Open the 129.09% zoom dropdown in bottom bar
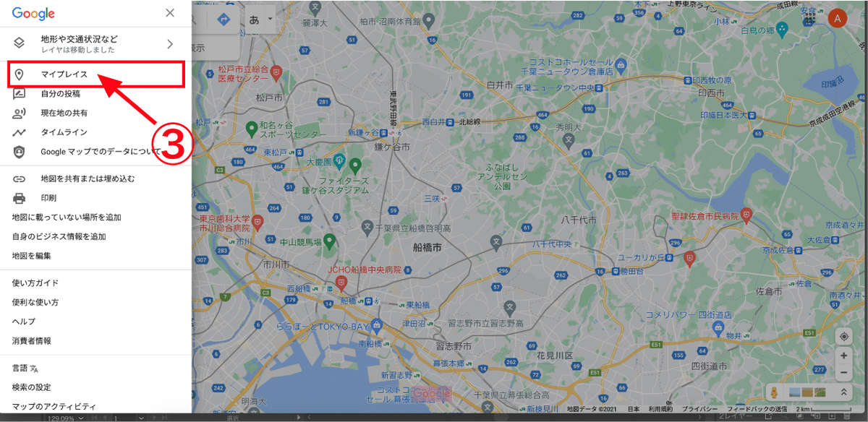Viewport: 868px width, 422px height. click(64, 418)
